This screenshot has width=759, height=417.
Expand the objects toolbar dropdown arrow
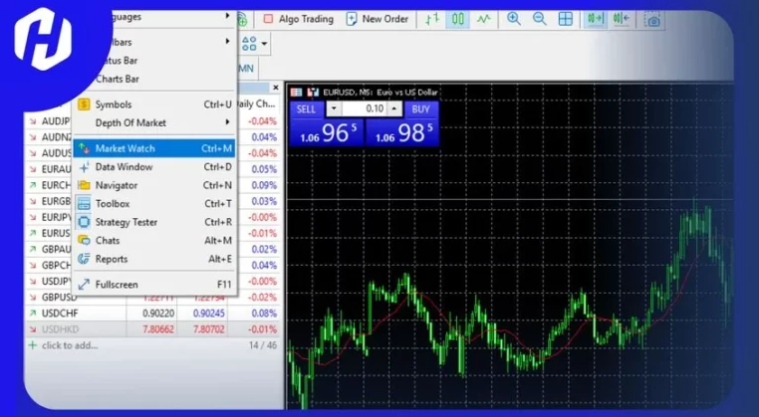[264, 44]
